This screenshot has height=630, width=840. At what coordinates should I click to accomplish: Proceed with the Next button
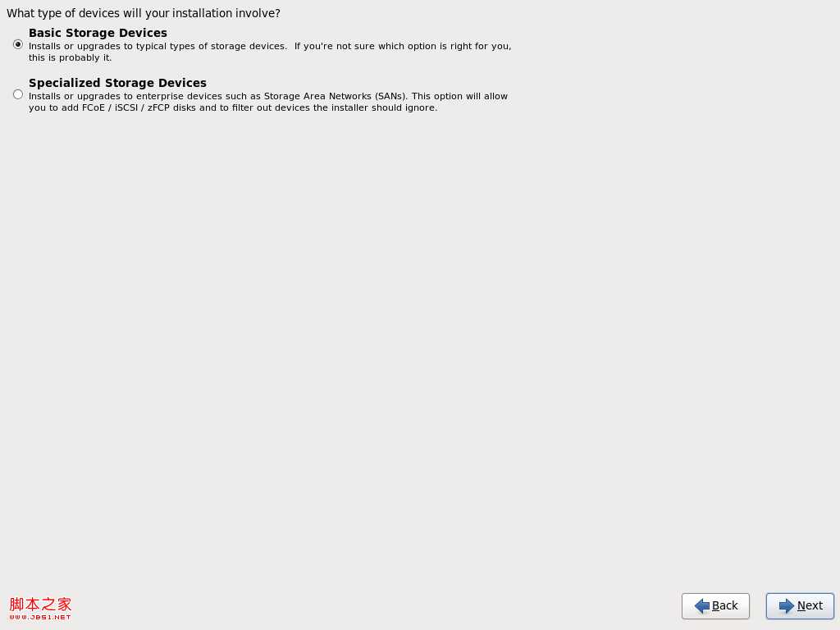click(x=800, y=606)
